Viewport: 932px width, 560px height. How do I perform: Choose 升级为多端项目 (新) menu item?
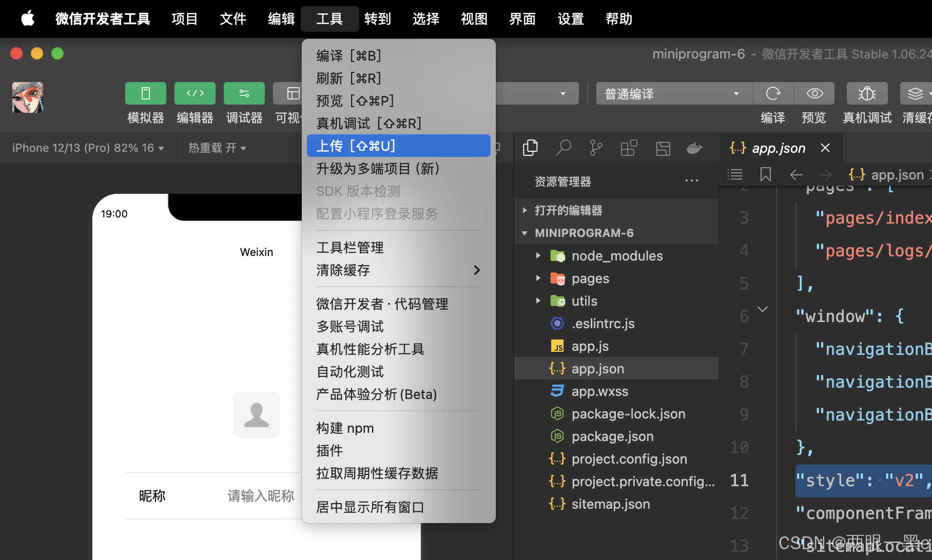(x=399, y=168)
